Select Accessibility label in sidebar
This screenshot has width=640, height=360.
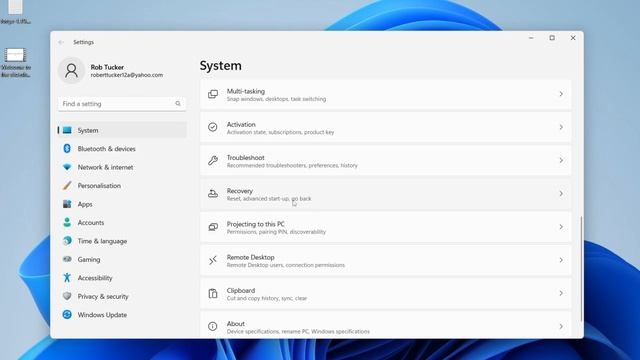pos(95,278)
